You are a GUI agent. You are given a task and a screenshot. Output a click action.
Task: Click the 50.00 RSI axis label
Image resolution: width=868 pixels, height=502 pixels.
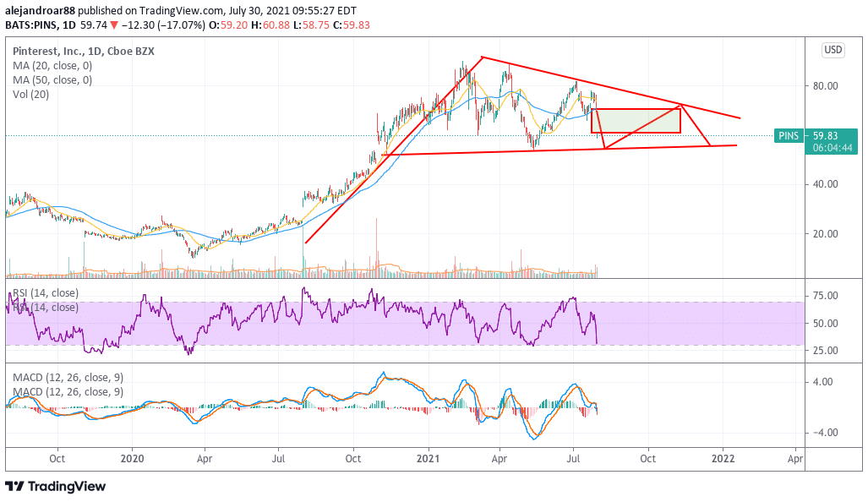(826, 323)
